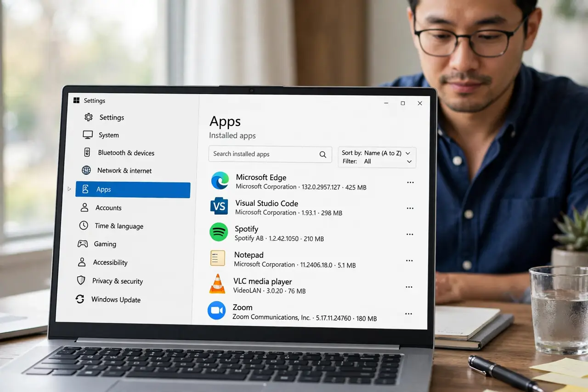Click the Accessibility figure icon

(x=82, y=262)
